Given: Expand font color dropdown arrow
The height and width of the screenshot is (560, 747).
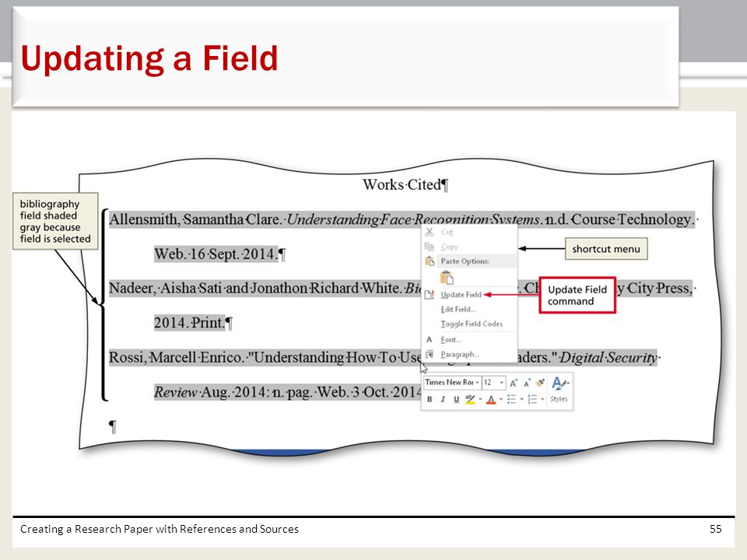Looking at the screenshot, I should [500, 400].
